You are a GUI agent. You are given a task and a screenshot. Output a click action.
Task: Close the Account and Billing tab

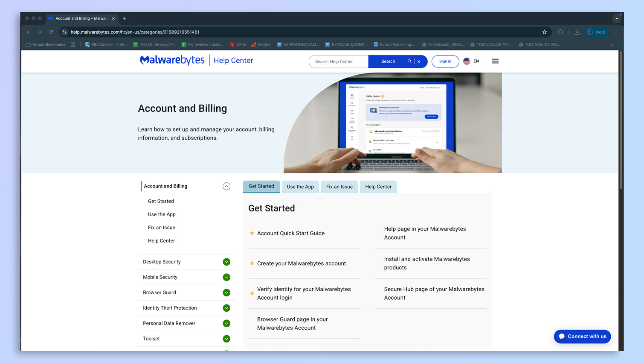113,18
